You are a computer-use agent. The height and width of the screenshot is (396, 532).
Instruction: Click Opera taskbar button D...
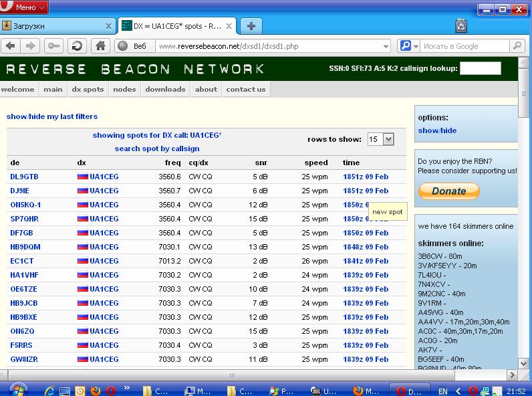(409, 391)
